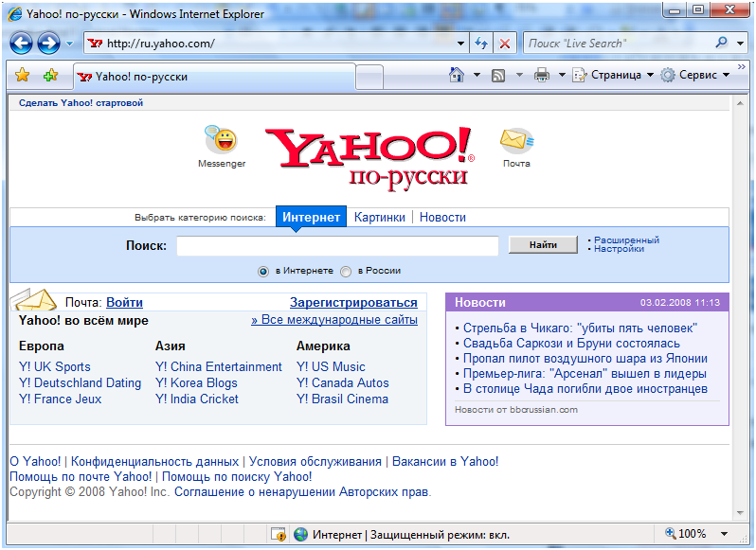Click Условия обслуживания footer link
Image resolution: width=756 pixels, height=550 pixels.
315,461
